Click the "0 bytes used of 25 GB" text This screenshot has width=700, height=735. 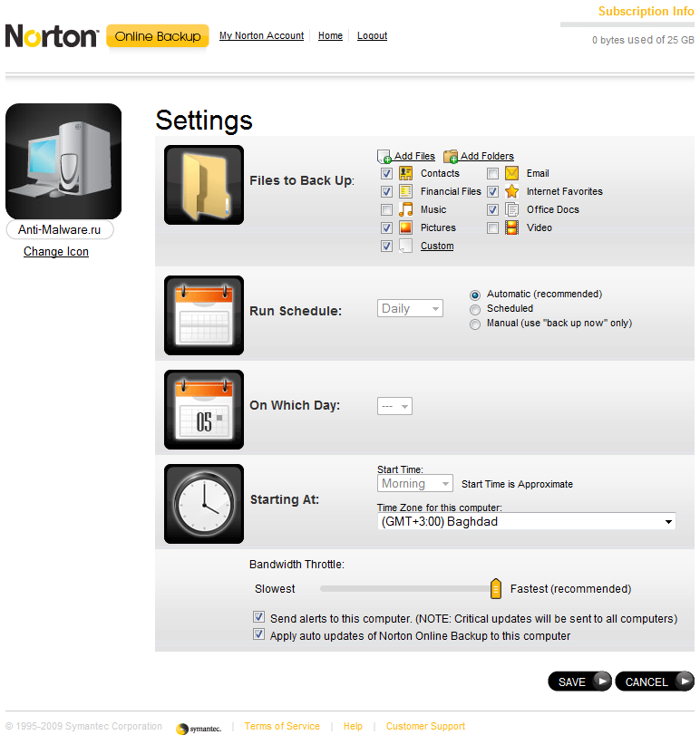[x=643, y=40]
